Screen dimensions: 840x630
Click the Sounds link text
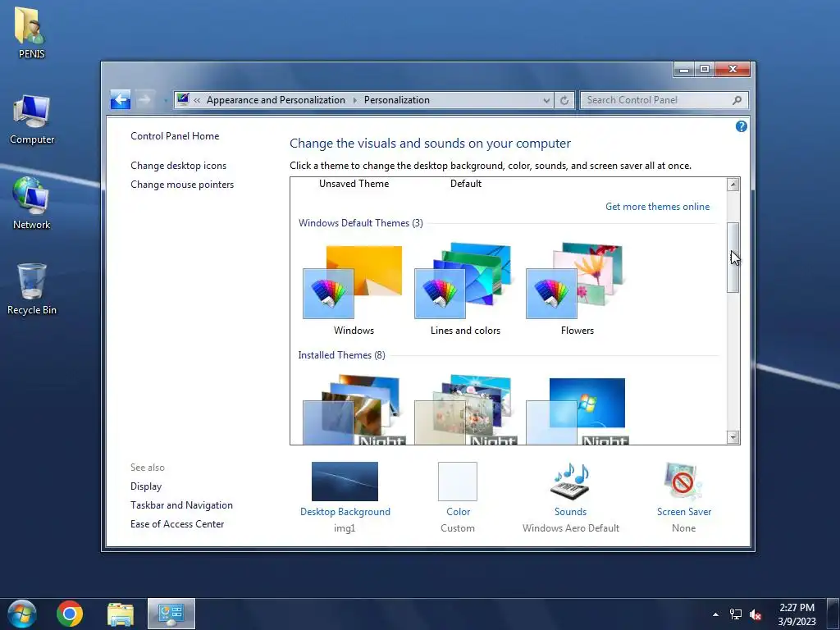point(571,512)
